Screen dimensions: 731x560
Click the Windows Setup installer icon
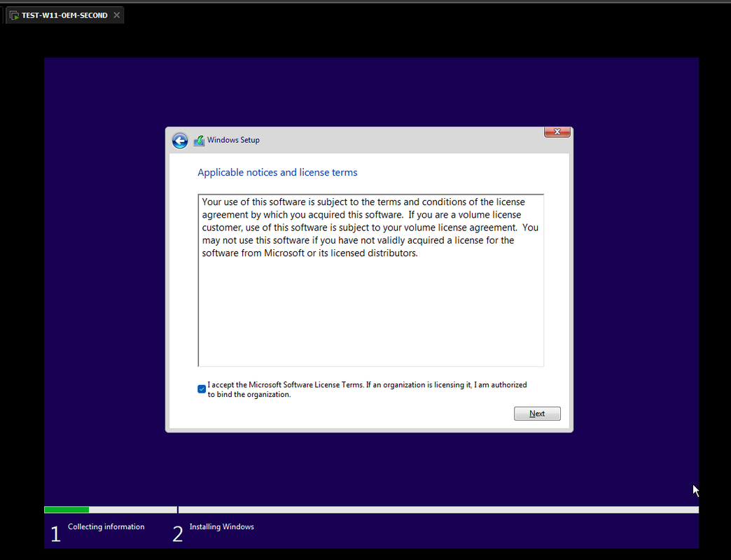(199, 140)
